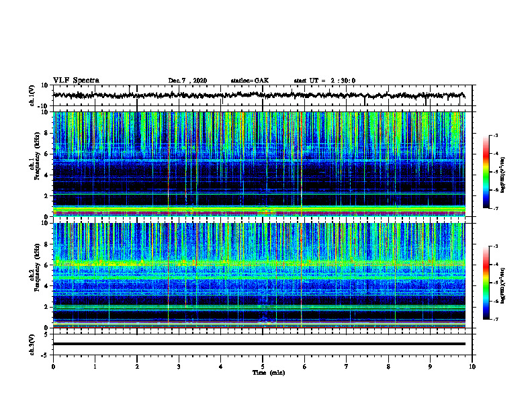Click the "station=GAK" header label

point(250,81)
